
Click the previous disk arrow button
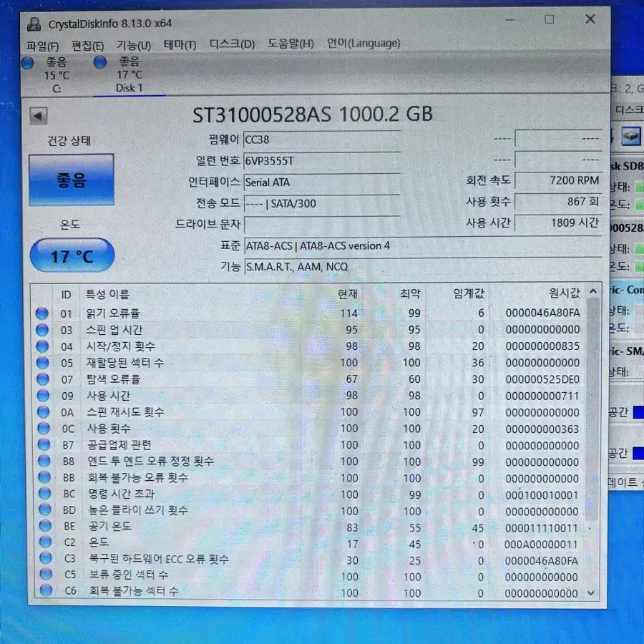[x=38, y=116]
